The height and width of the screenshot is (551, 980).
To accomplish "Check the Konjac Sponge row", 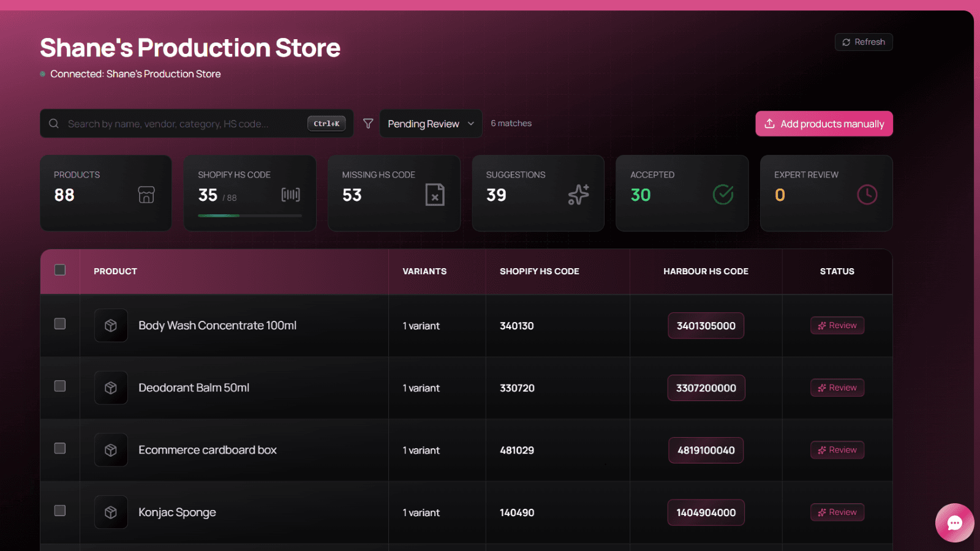I will (x=60, y=511).
